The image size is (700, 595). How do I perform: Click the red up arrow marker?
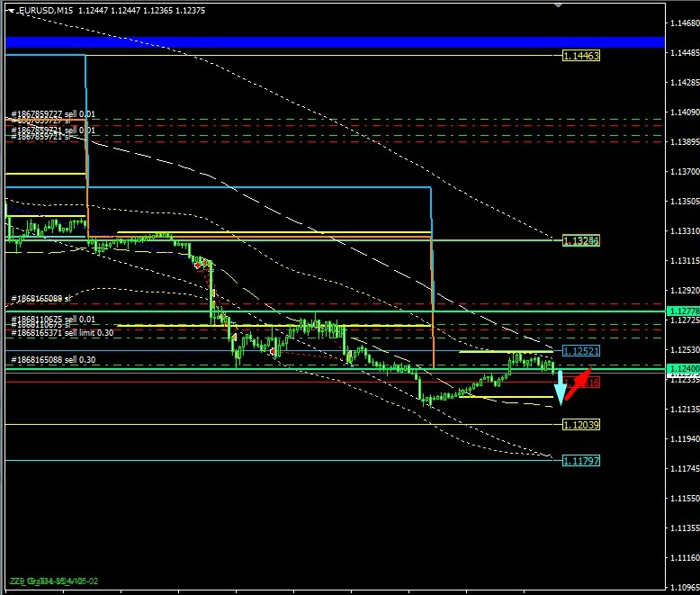pos(577,383)
